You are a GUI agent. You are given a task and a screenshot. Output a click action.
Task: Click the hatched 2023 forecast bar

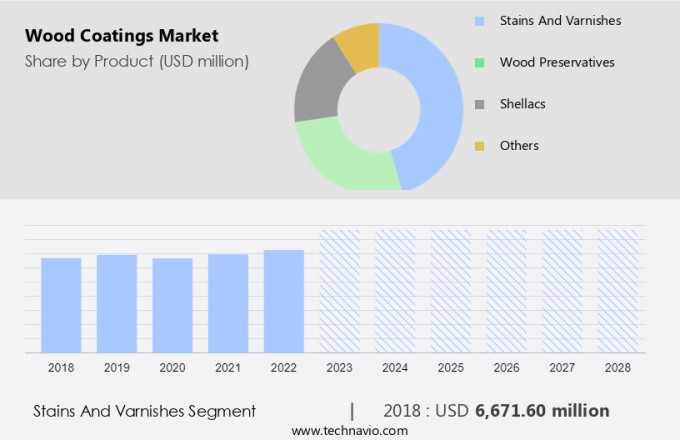coord(339,291)
